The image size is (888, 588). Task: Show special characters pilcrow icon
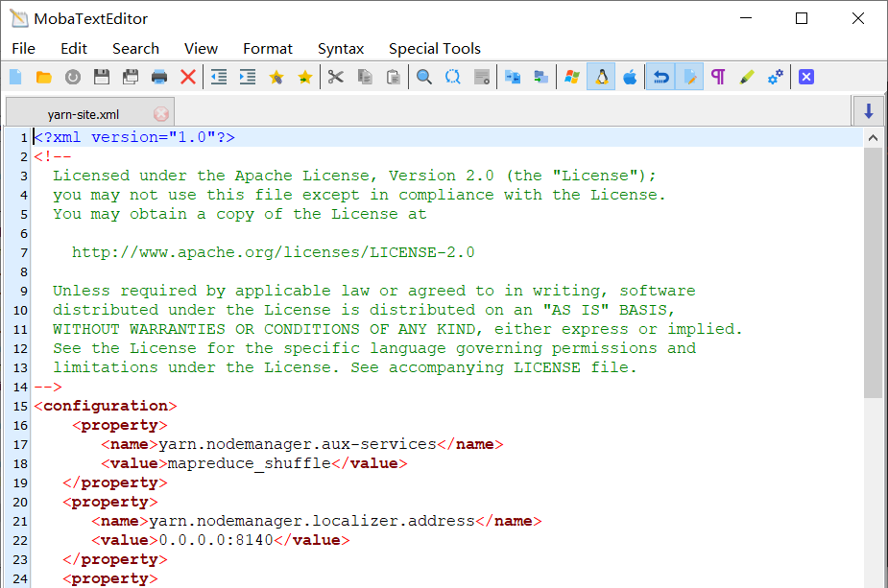point(718,77)
